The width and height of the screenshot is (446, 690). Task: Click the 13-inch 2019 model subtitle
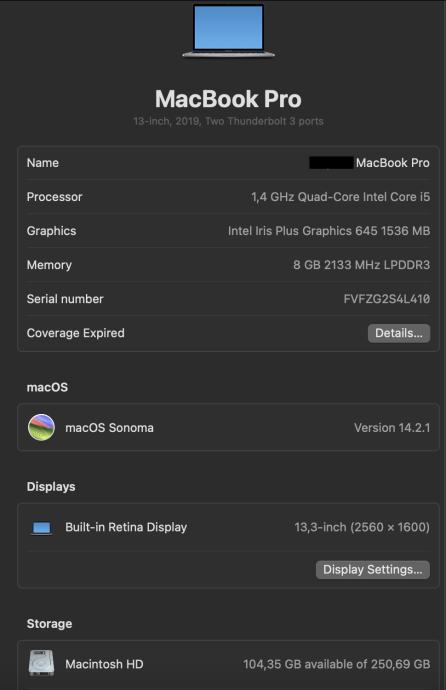pos(228,121)
